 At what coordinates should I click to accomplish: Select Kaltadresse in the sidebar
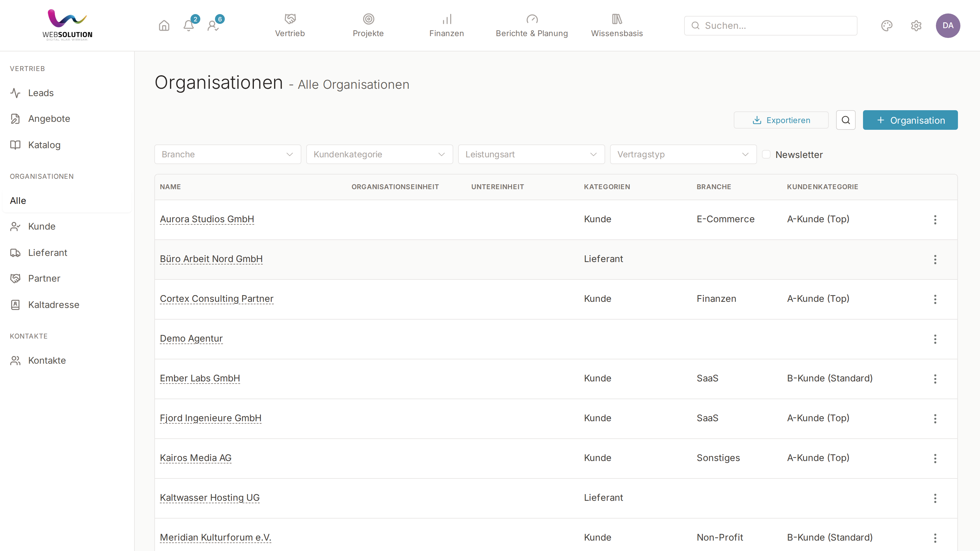(x=67, y=305)
